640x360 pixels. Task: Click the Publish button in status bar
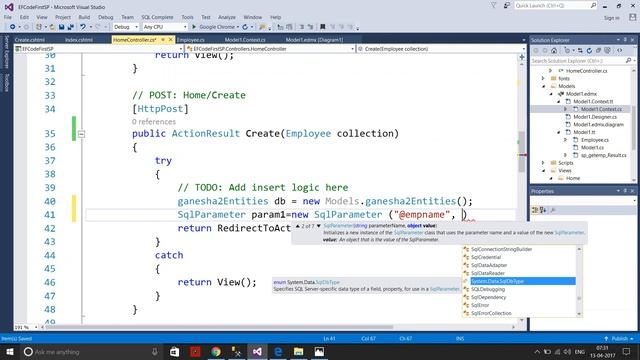coord(619,339)
